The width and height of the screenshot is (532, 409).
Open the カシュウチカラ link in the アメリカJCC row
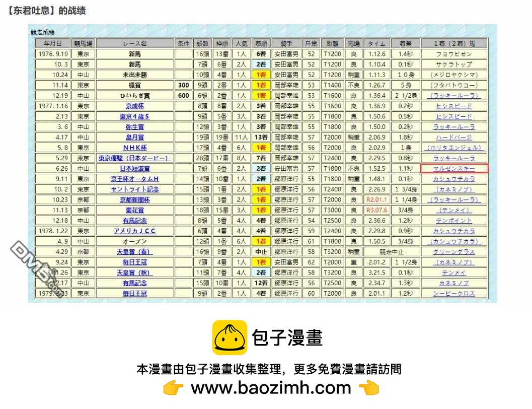pyautogui.click(x=454, y=231)
